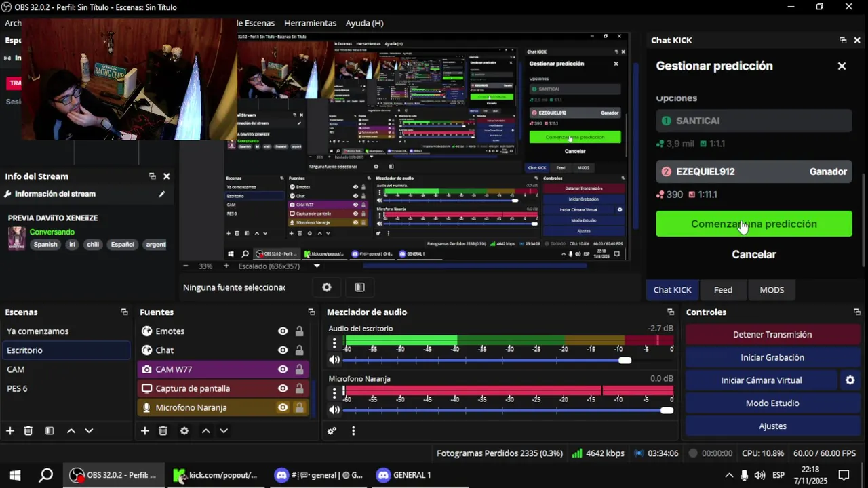Open source properties gear in source toolbar
Screen dimensions: 868x488
tap(327, 287)
